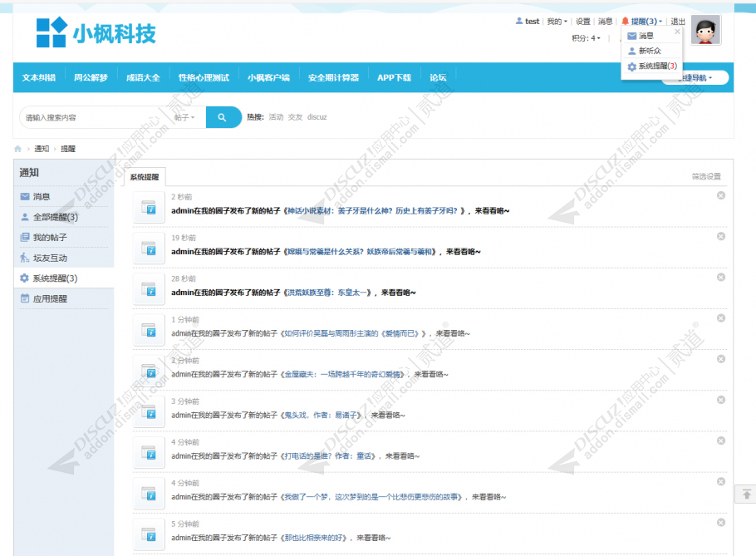The height and width of the screenshot is (556, 756).
Task: Expand the 积分: 4 dropdown
Action: [x=586, y=38]
